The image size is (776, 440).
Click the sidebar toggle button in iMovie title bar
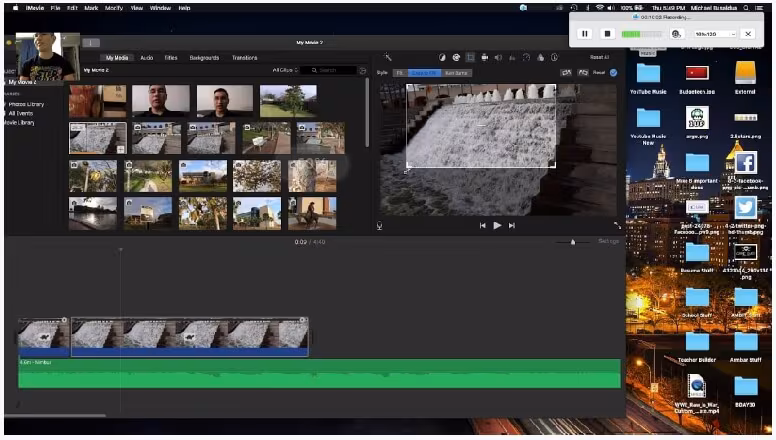point(91,43)
